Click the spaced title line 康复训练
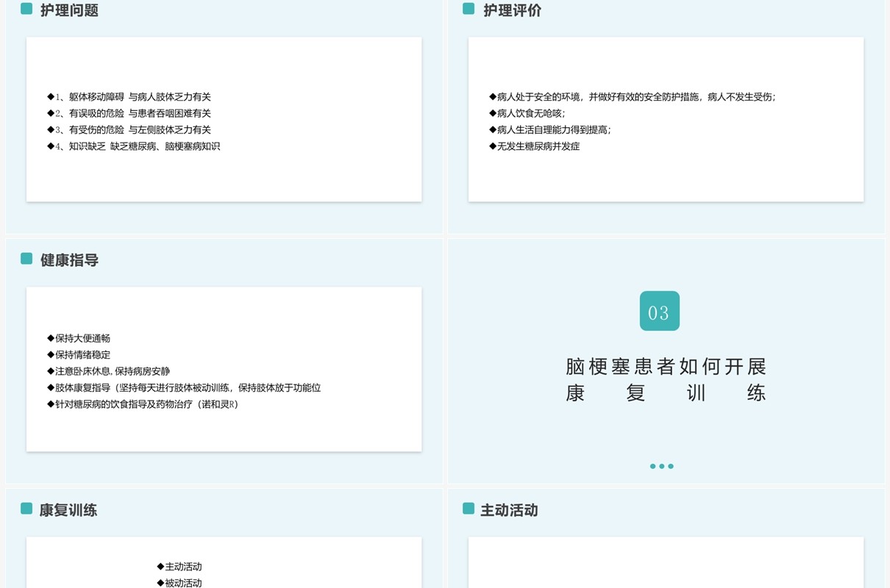The image size is (890, 588). [666, 392]
